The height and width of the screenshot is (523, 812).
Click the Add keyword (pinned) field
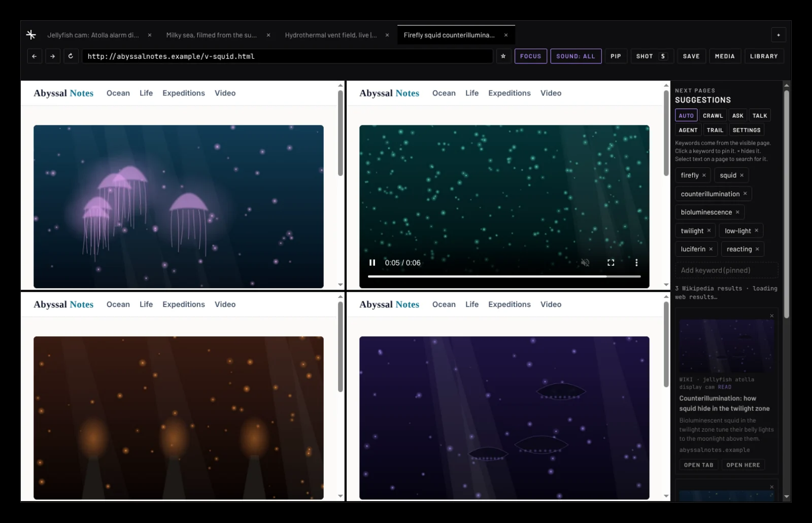point(726,270)
